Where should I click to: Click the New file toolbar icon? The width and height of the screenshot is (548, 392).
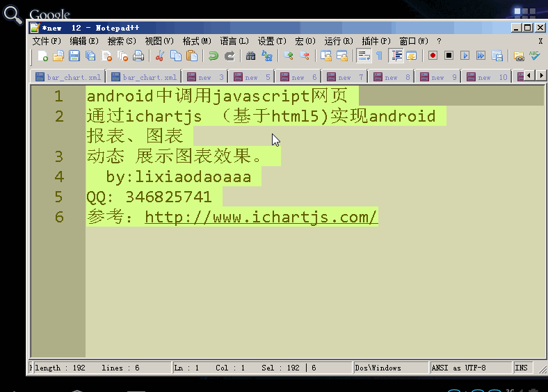point(42,56)
